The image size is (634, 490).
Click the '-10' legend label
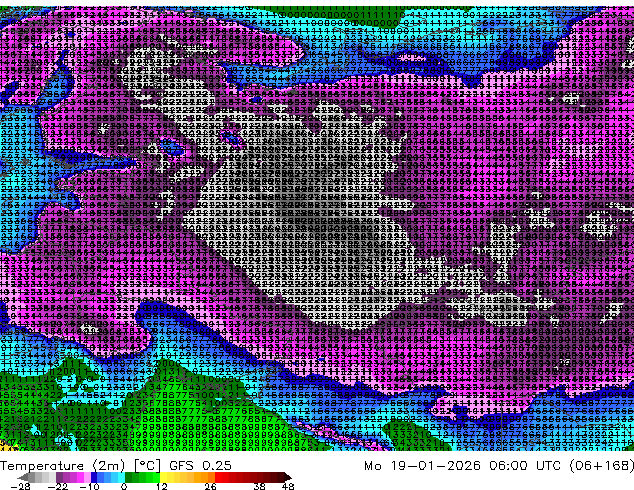pos(89,486)
